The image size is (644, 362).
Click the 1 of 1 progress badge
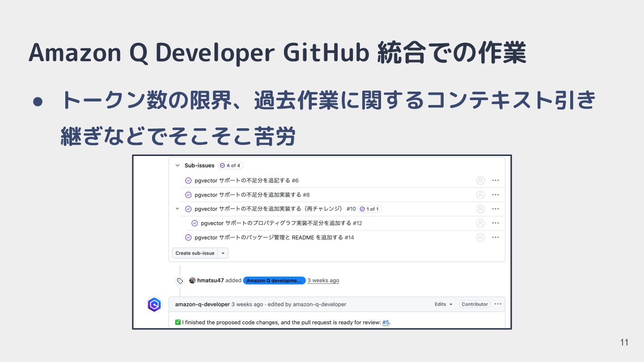click(369, 209)
